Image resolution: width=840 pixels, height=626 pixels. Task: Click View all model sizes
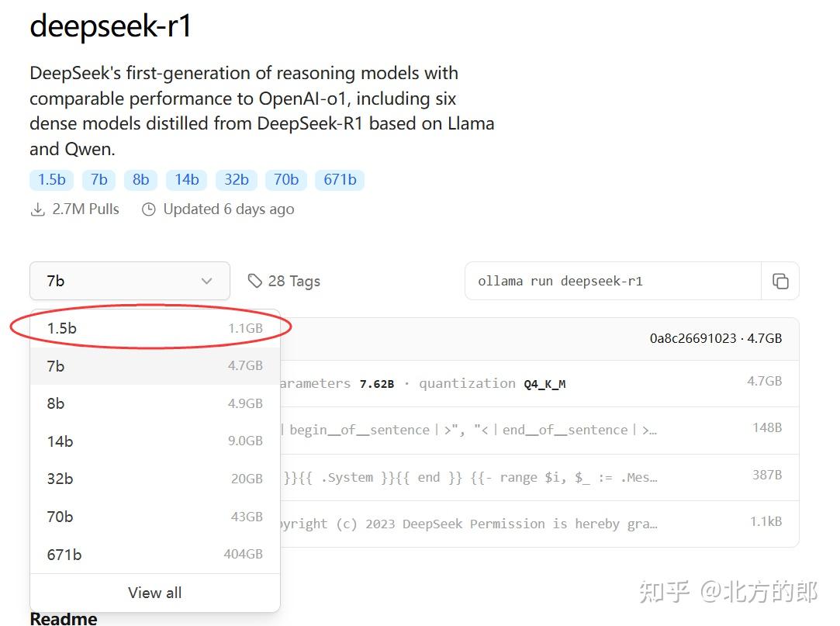(154, 592)
